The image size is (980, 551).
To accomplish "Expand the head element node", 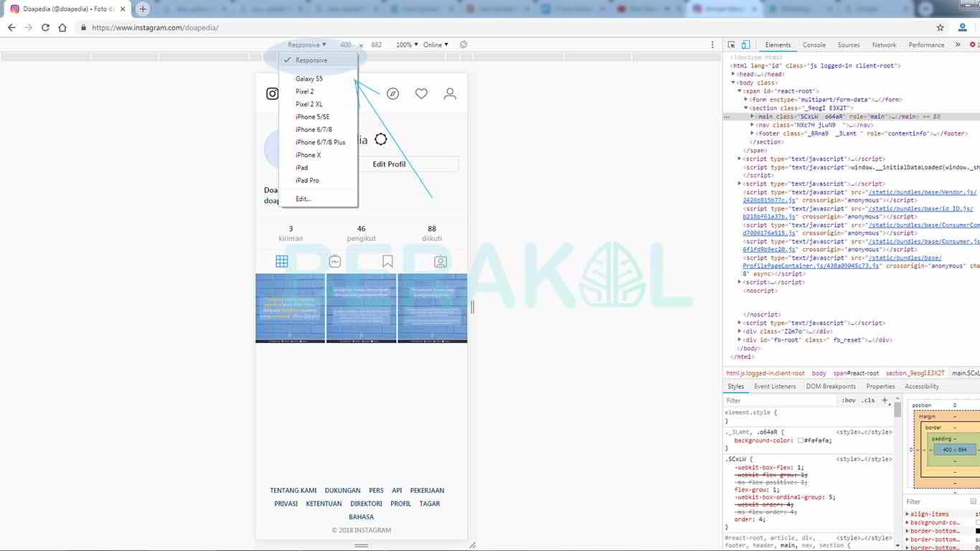I will 733,74.
